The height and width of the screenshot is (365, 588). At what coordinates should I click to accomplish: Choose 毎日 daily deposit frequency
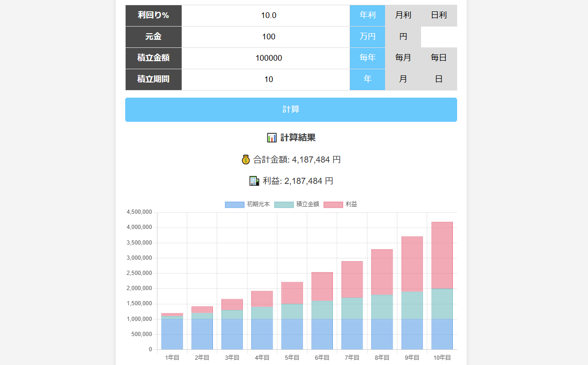coord(439,58)
